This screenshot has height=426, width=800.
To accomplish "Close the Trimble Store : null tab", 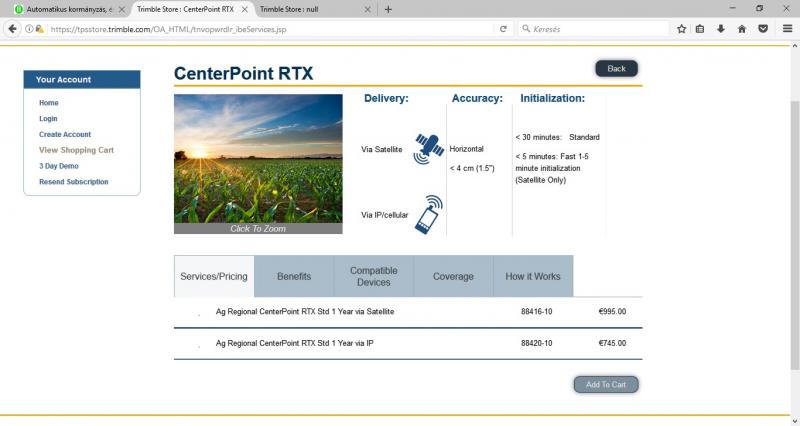I will tap(367, 9).
